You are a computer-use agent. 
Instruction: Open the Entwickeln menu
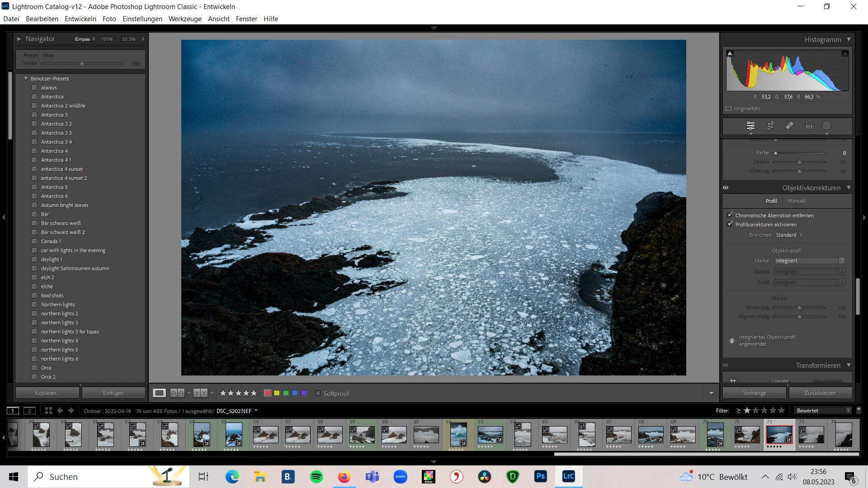pyautogui.click(x=80, y=19)
